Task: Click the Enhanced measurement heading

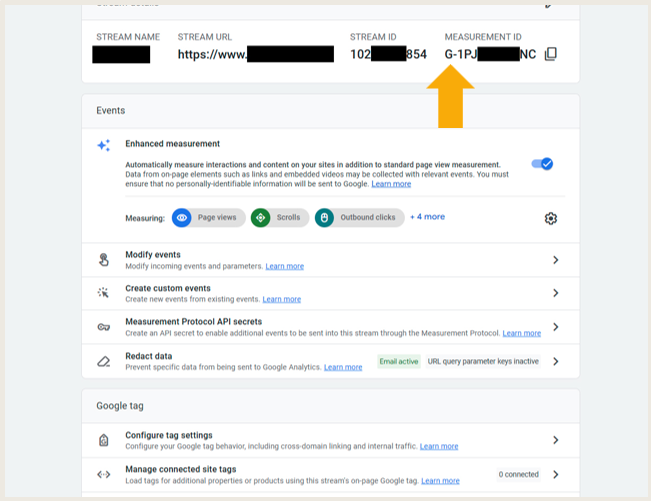Action: (172, 144)
